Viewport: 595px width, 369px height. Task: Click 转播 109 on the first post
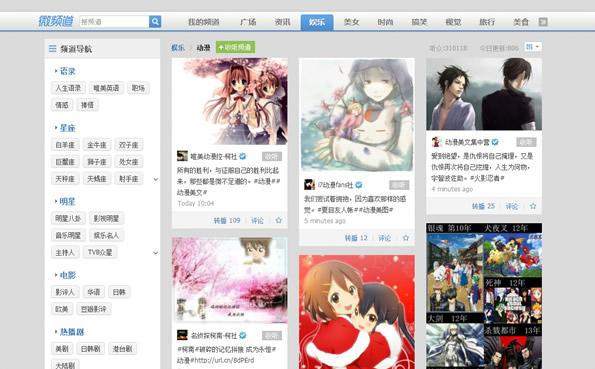pos(227,220)
